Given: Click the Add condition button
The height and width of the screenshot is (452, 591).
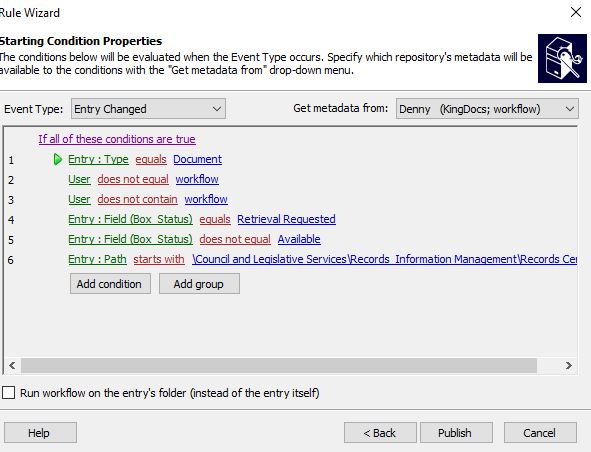Looking at the screenshot, I should pyautogui.click(x=110, y=283).
